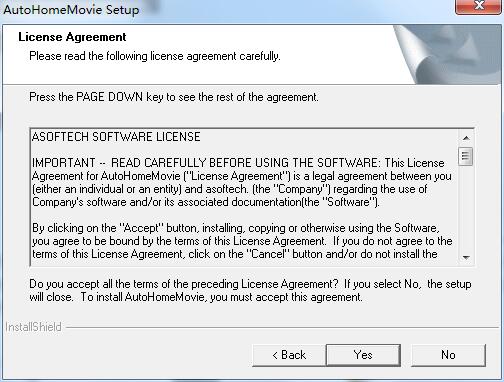Click the 'Do you accept all the terms' text

[250, 290]
